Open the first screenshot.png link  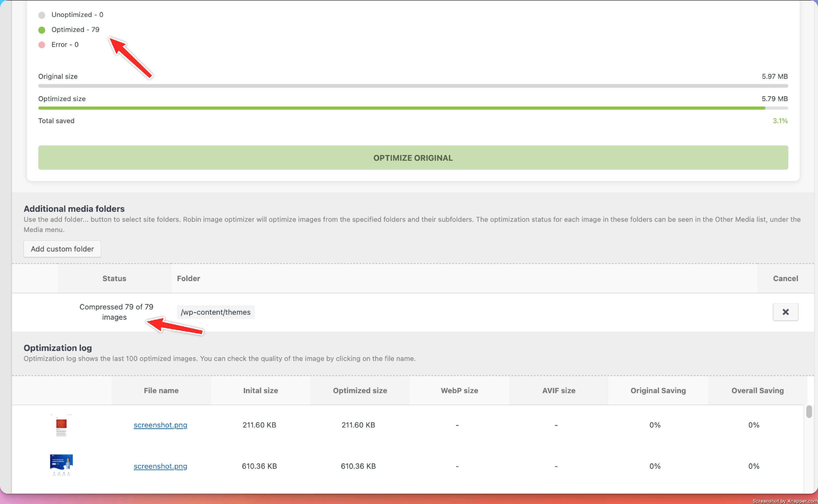(160, 425)
